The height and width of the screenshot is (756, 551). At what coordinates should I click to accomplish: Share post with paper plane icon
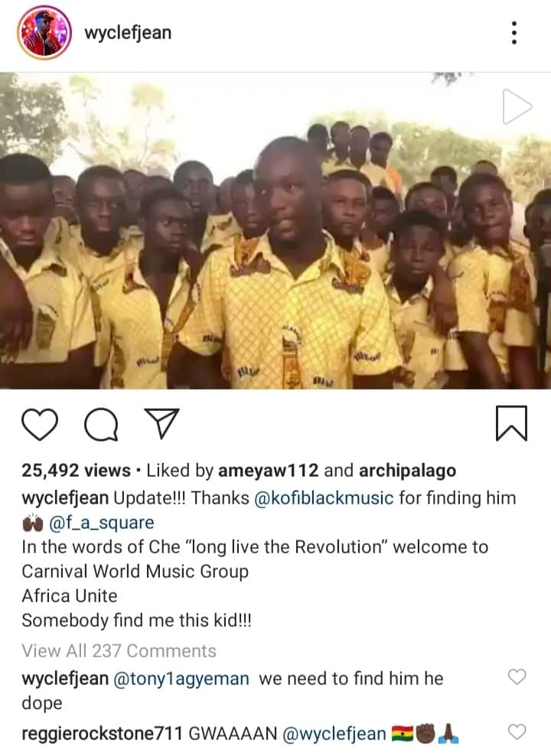coord(161,423)
